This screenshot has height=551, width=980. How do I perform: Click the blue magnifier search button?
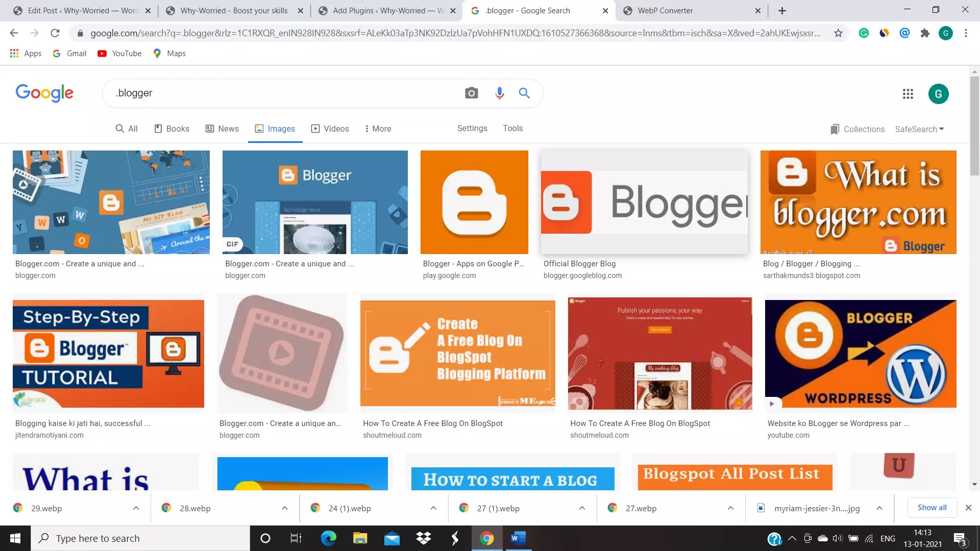click(524, 93)
